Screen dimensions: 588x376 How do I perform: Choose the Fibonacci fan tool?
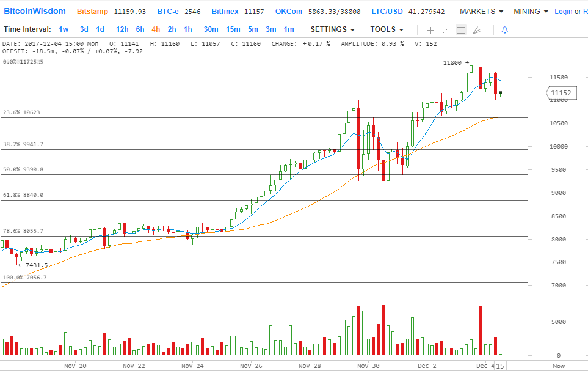(476, 29)
